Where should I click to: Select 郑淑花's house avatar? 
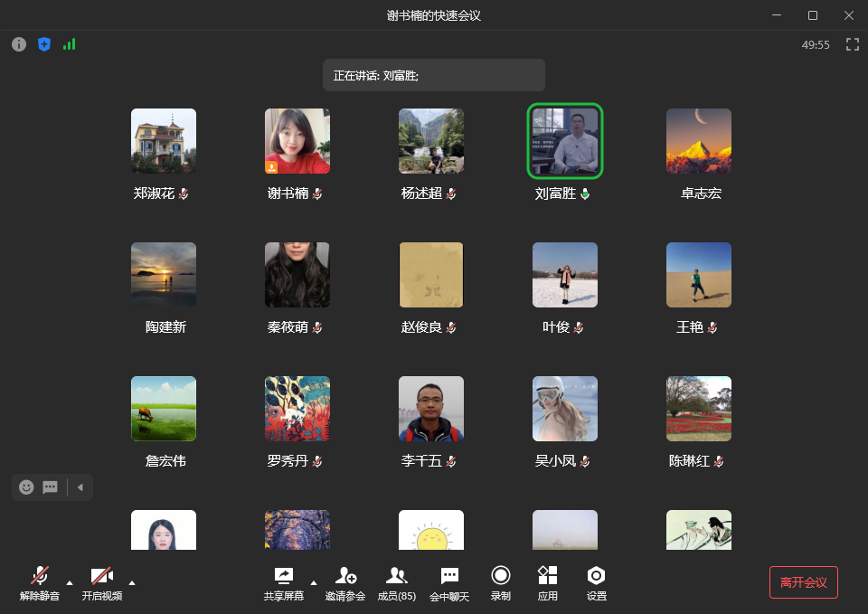[x=164, y=141]
